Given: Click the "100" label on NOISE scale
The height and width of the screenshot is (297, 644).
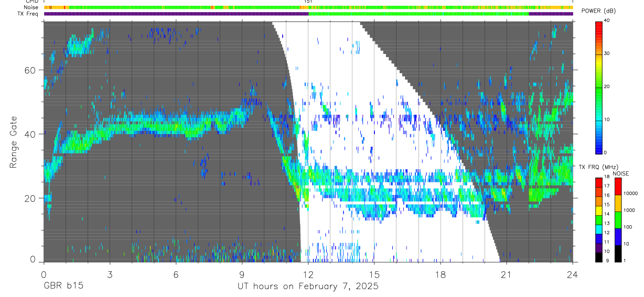Looking at the screenshot, I should [x=628, y=227].
